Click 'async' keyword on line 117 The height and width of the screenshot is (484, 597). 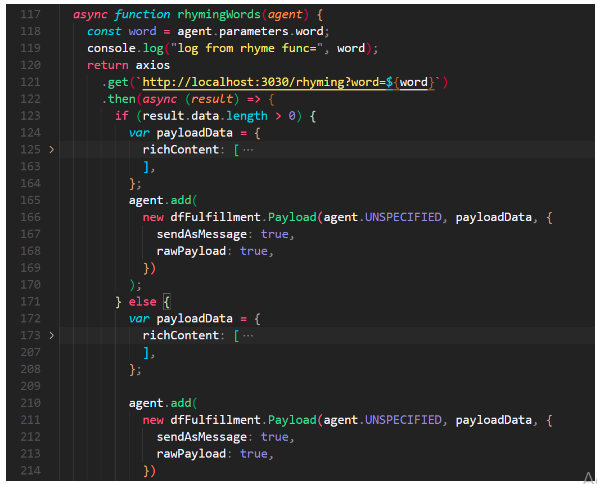pos(91,15)
